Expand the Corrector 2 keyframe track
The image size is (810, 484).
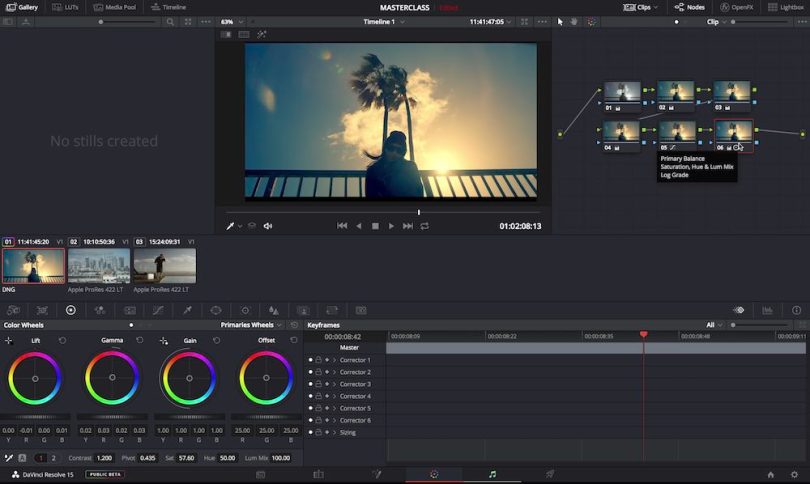(334, 372)
